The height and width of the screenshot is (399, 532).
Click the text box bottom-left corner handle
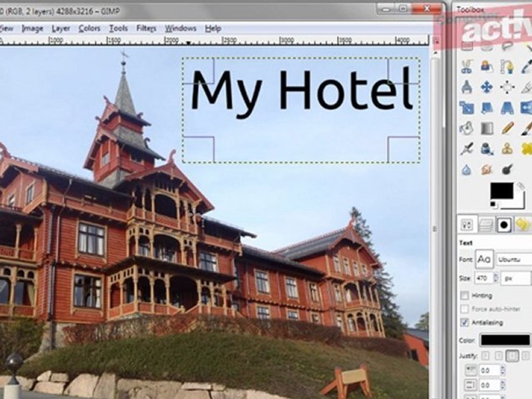(198, 149)
